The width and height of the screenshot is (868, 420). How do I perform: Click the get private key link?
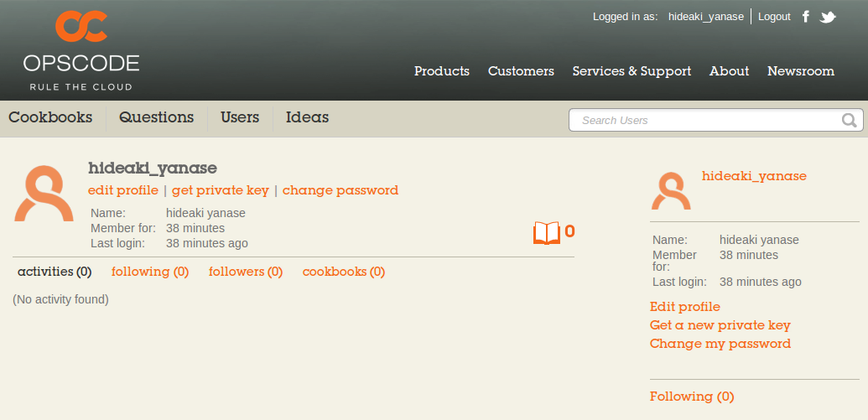tap(221, 190)
